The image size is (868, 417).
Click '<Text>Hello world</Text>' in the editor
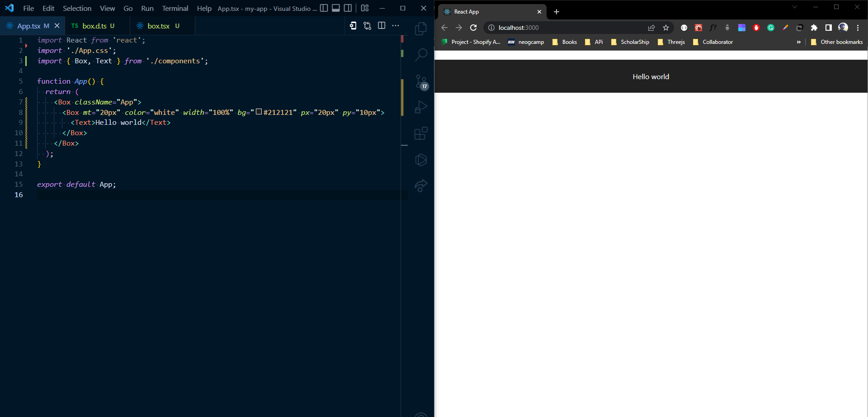point(121,123)
